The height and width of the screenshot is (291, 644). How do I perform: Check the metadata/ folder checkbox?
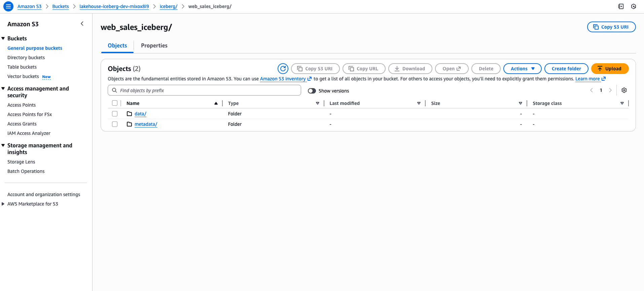click(x=115, y=124)
